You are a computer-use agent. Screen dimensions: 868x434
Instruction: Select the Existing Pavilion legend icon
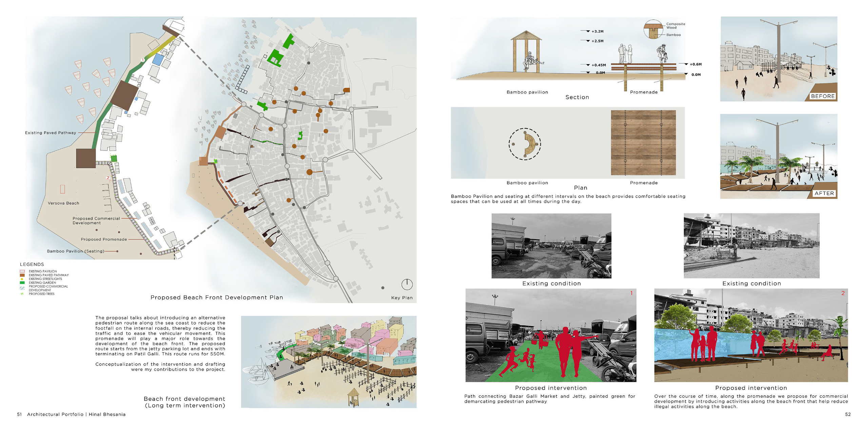tap(22, 271)
